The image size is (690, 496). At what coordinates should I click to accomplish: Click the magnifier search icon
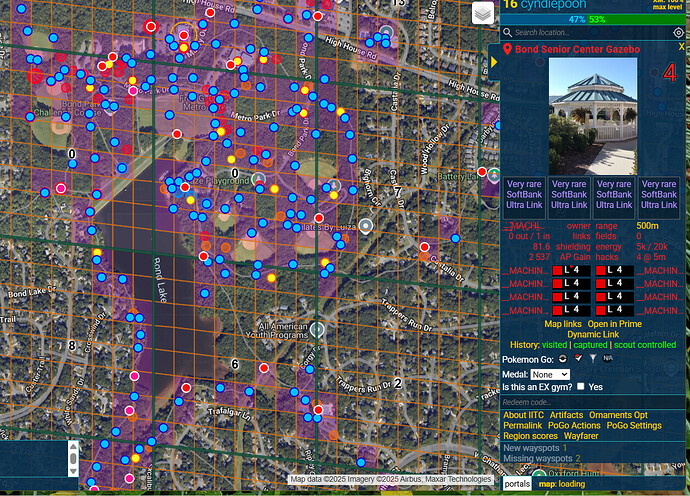pyautogui.click(x=507, y=33)
